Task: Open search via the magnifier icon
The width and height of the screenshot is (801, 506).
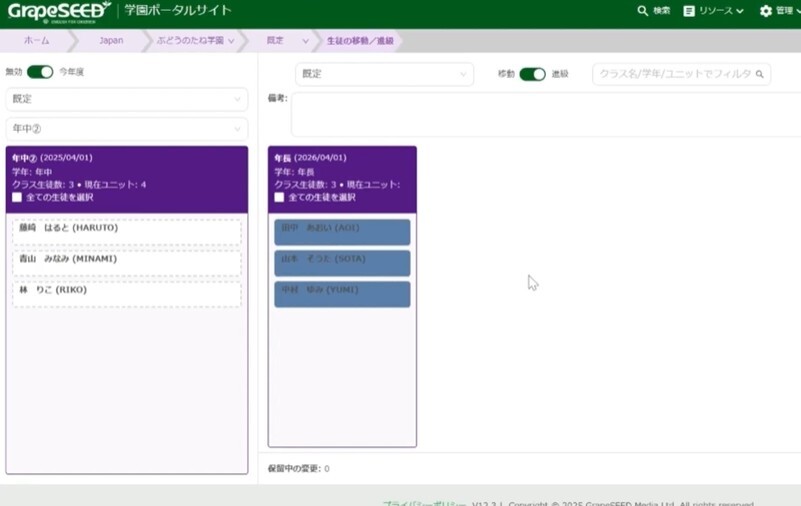Action: (642, 11)
